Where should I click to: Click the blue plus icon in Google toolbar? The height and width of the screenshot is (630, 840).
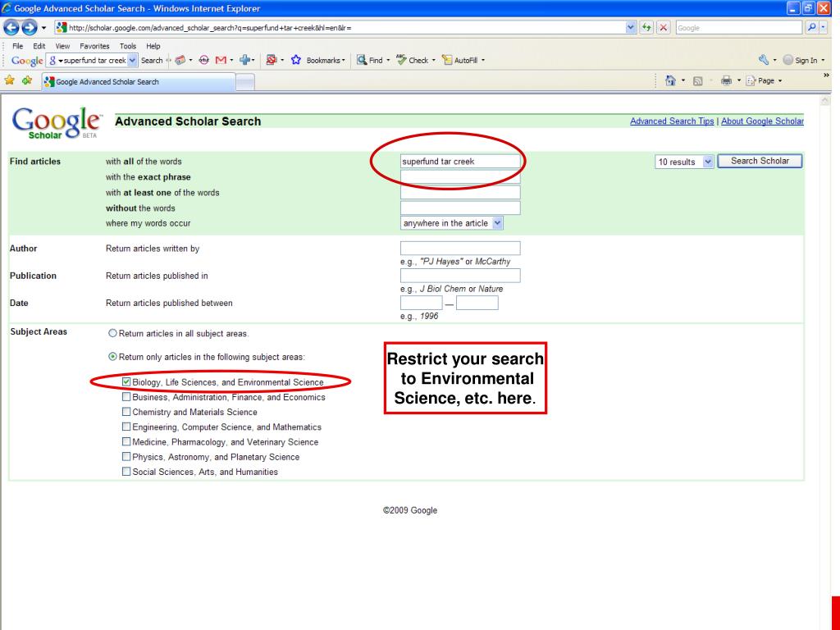tap(244, 61)
